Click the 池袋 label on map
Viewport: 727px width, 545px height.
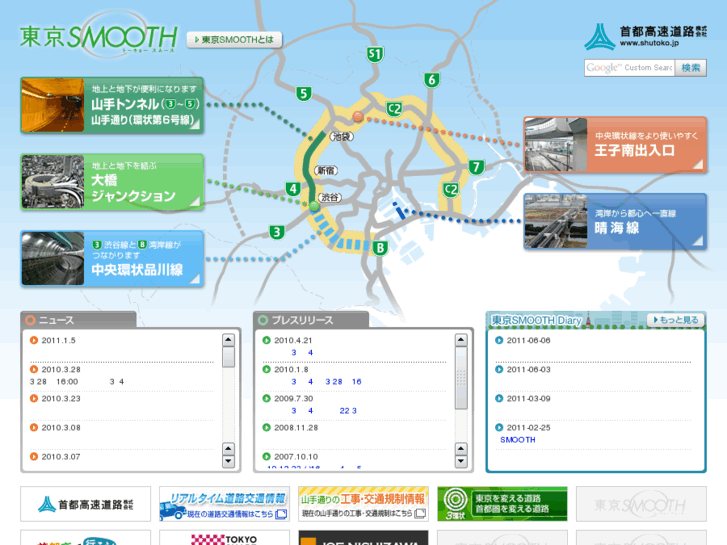pos(341,136)
